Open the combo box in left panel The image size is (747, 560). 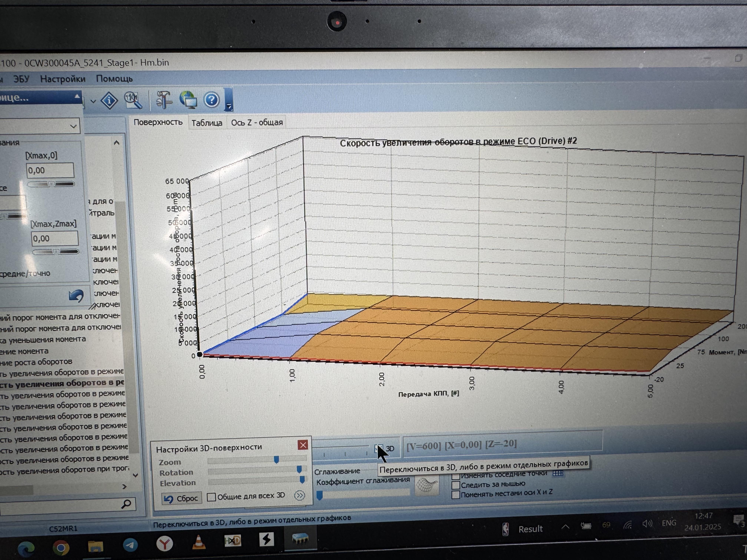(x=39, y=126)
